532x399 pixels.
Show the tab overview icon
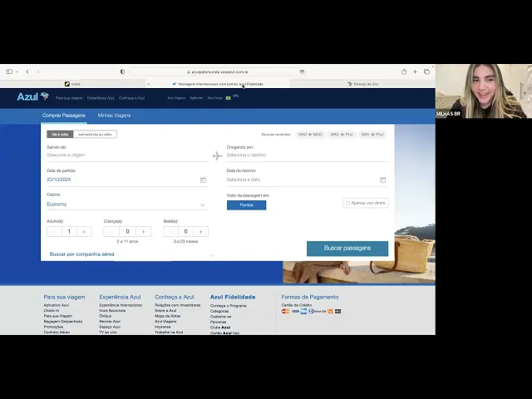[x=426, y=71]
